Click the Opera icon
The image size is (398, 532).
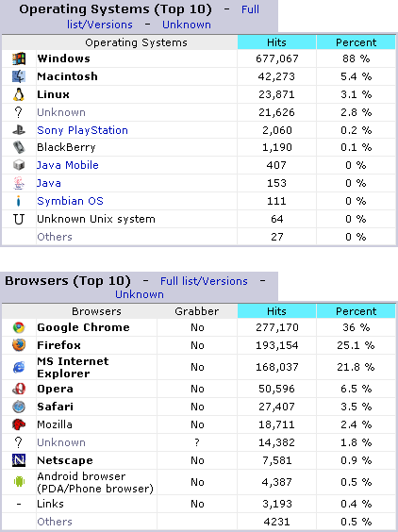click(x=19, y=389)
